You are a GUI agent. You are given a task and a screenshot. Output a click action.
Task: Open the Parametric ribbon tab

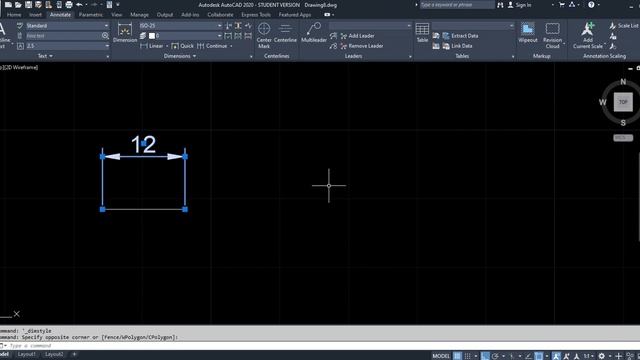coord(91,15)
